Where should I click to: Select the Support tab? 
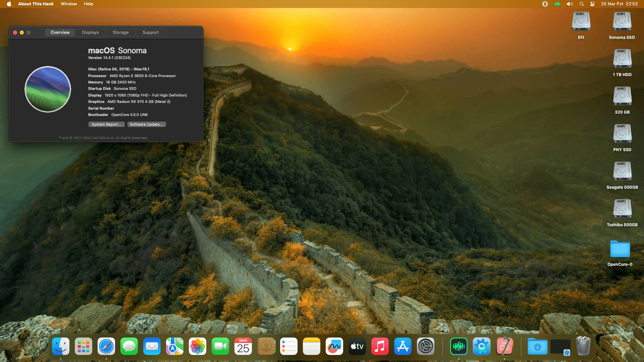151,33
